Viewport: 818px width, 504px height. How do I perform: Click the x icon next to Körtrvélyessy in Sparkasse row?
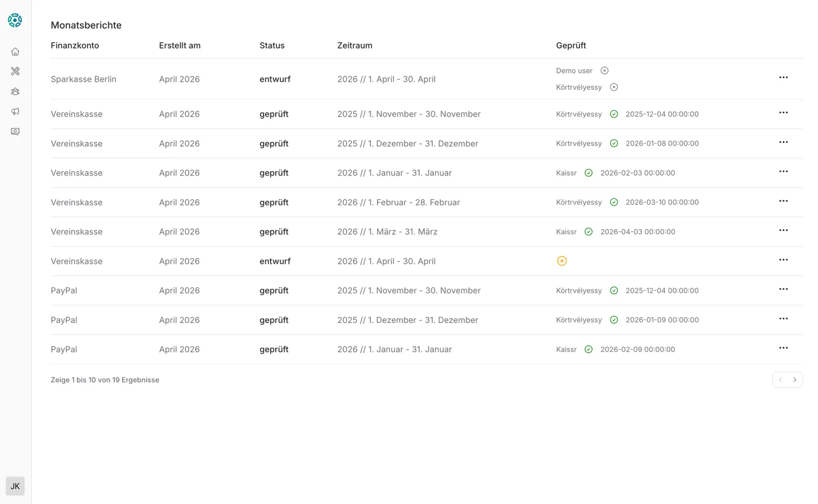[614, 87]
